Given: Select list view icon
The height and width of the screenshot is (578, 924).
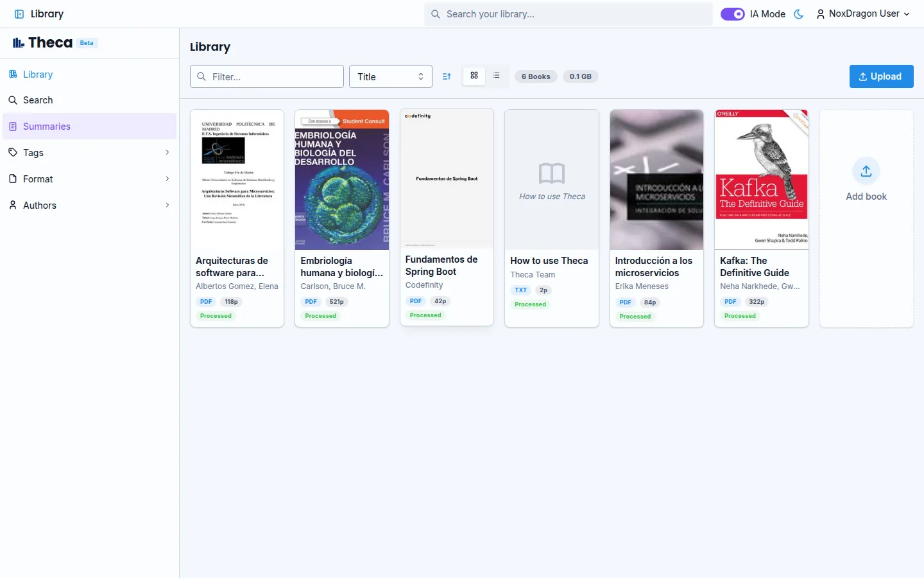Looking at the screenshot, I should point(496,76).
